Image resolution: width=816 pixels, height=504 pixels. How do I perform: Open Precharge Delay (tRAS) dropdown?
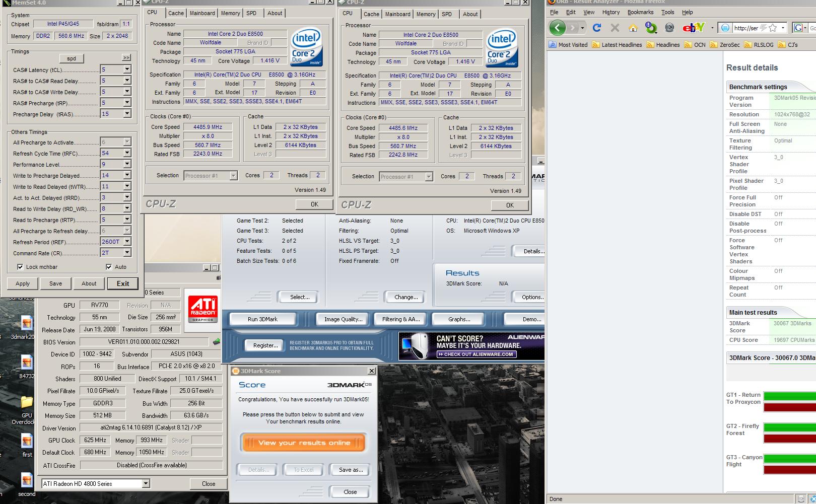127,114
